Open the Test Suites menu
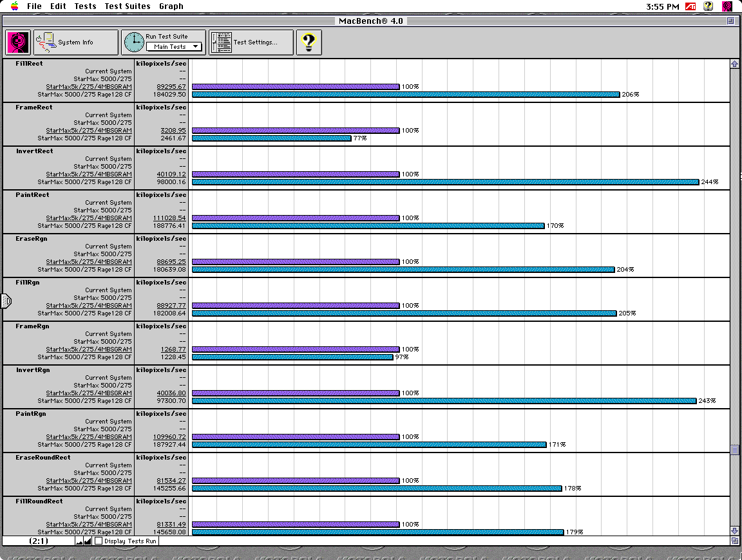Image resolution: width=742 pixels, height=560 pixels. [x=127, y=6]
